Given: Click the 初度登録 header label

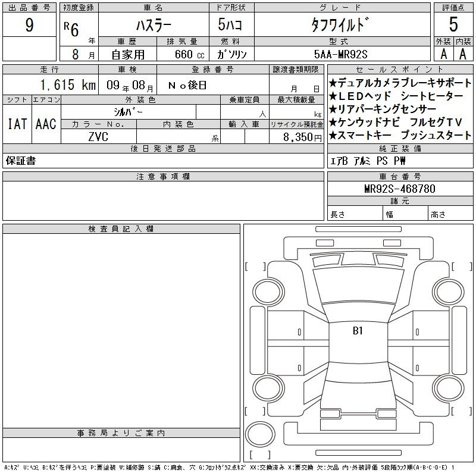Looking at the screenshot, I should tap(79, 8).
